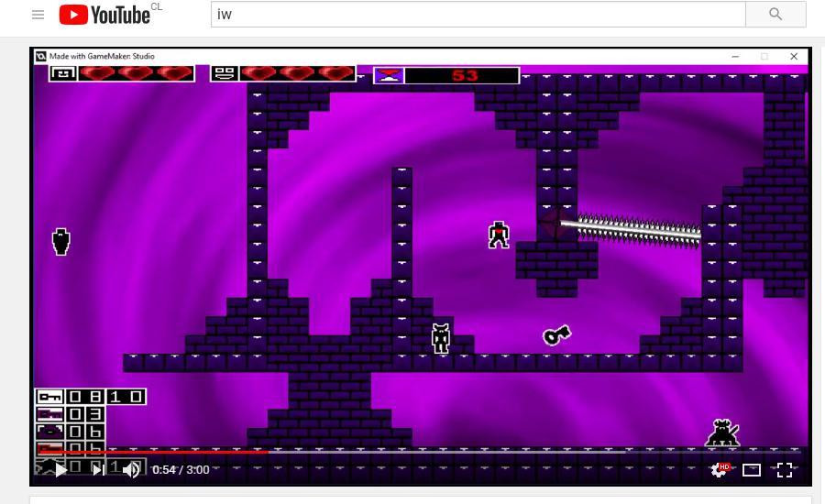
Task: Click the horned creature on the platform
Action: coord(440,338)
